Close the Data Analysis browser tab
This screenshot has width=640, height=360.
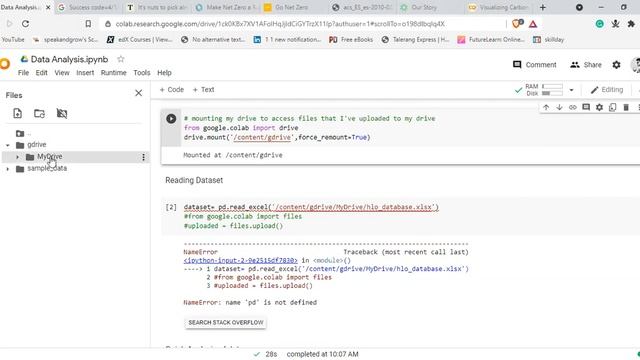pyautogui.click(x=48, y=7)
